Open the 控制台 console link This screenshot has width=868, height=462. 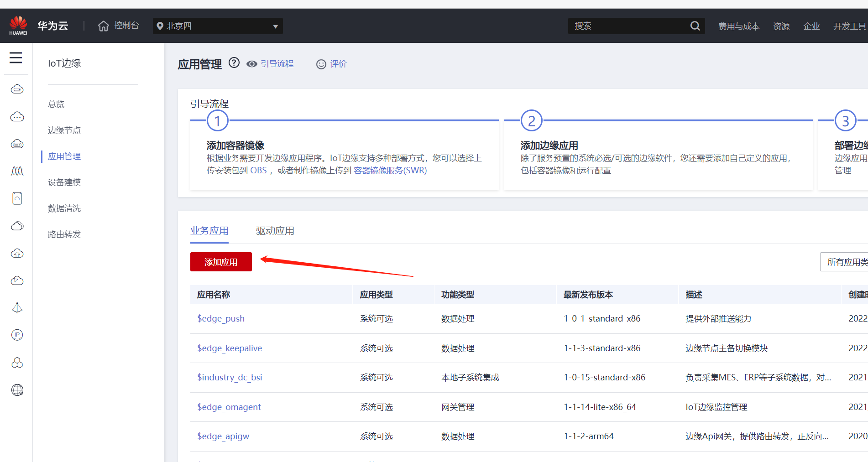point(126,26)
